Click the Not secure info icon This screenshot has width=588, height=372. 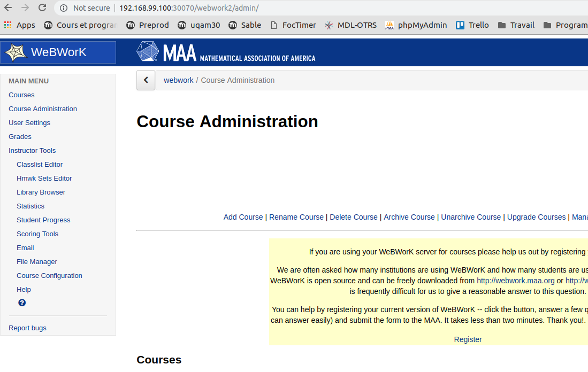click(64, 8)
